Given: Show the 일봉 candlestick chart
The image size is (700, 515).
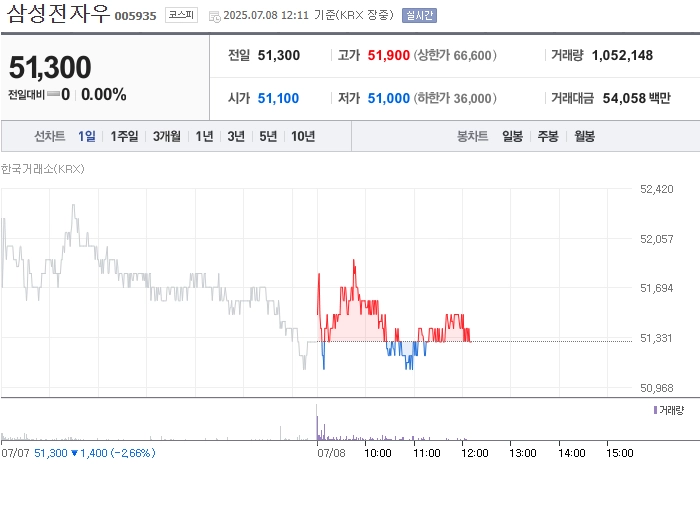Looking at the screenshot, I should 512,136.
